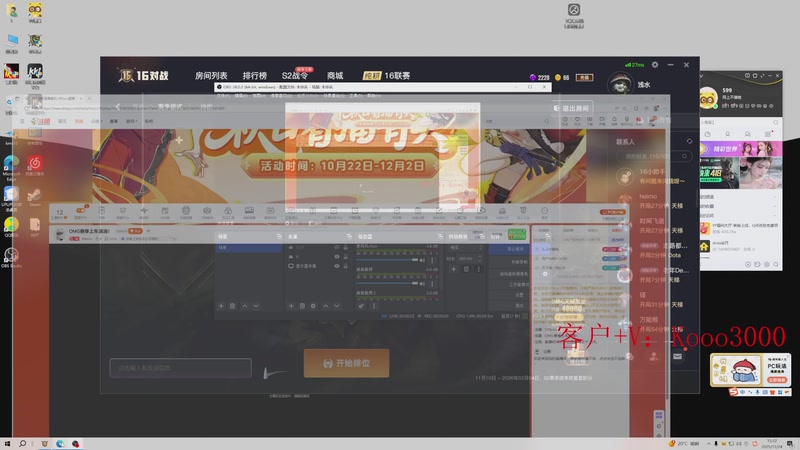
Task: Open first mixer channel options menu dots
Action: coord(432,260)
